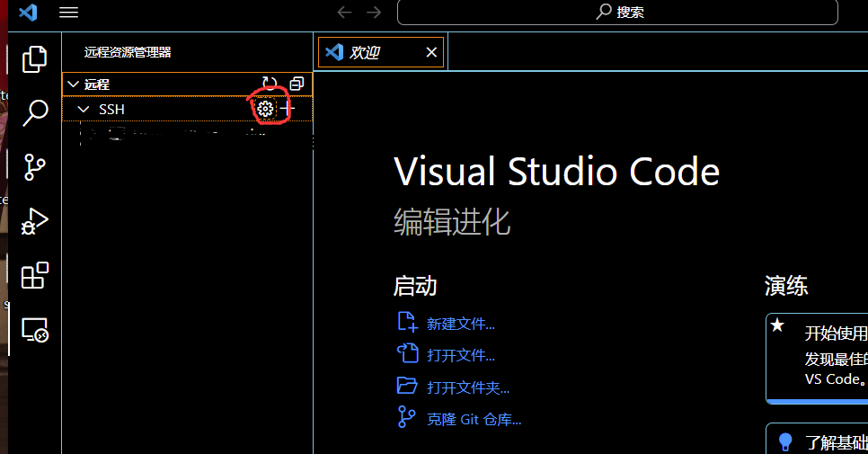
Task: Switch to the 欢迎 tab
Action: click(x=381, y=52)
